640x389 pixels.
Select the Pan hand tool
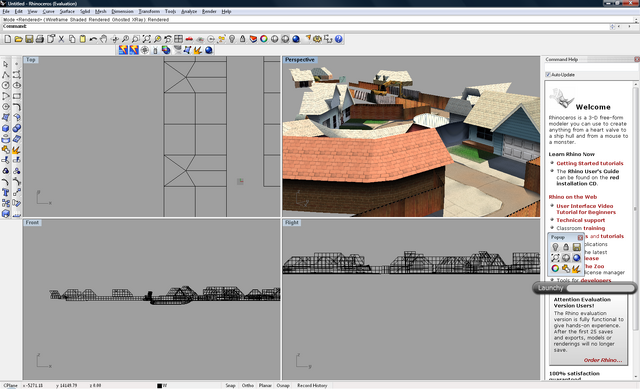pos(104,39)
